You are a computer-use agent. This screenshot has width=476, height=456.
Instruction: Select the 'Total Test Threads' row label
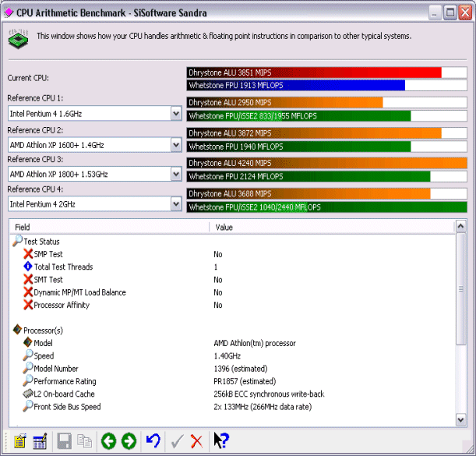point(63,267)
